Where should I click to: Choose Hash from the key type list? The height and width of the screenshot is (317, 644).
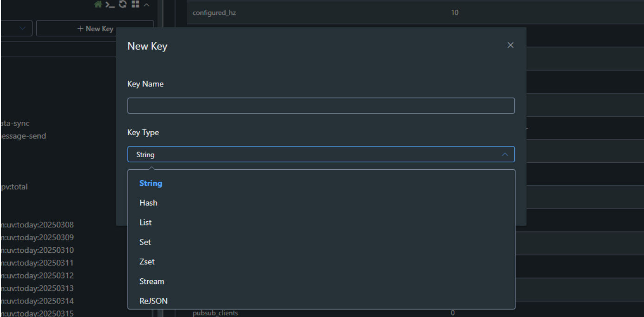tap(148, 203)
